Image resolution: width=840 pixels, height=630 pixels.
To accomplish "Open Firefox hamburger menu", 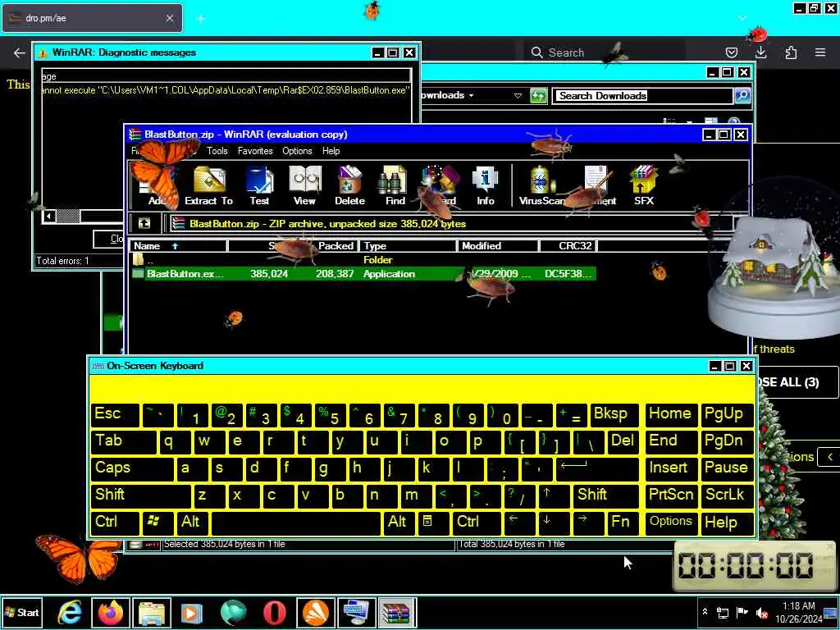I will coord(820,52).
